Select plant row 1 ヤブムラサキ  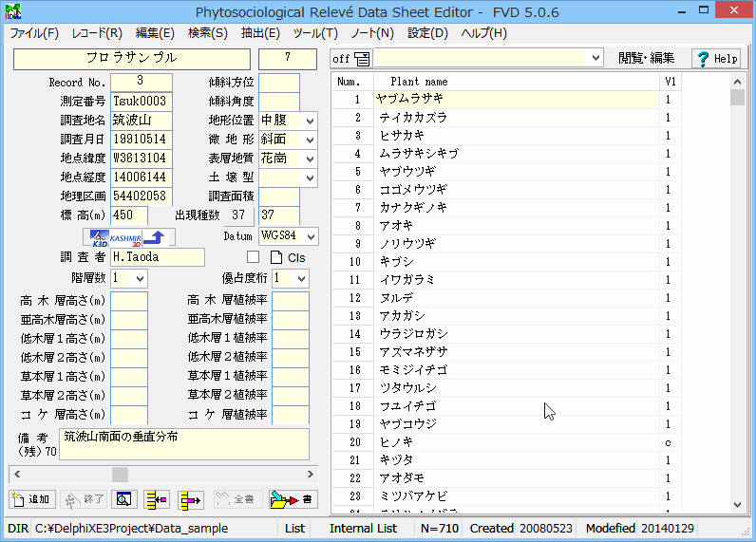pyautogui.click(x=506, y=100)
